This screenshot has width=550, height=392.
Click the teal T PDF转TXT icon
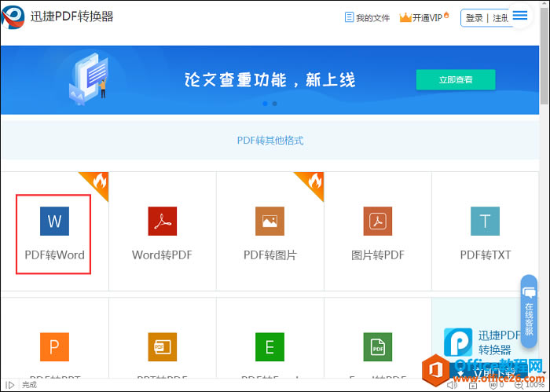[485, 221]
